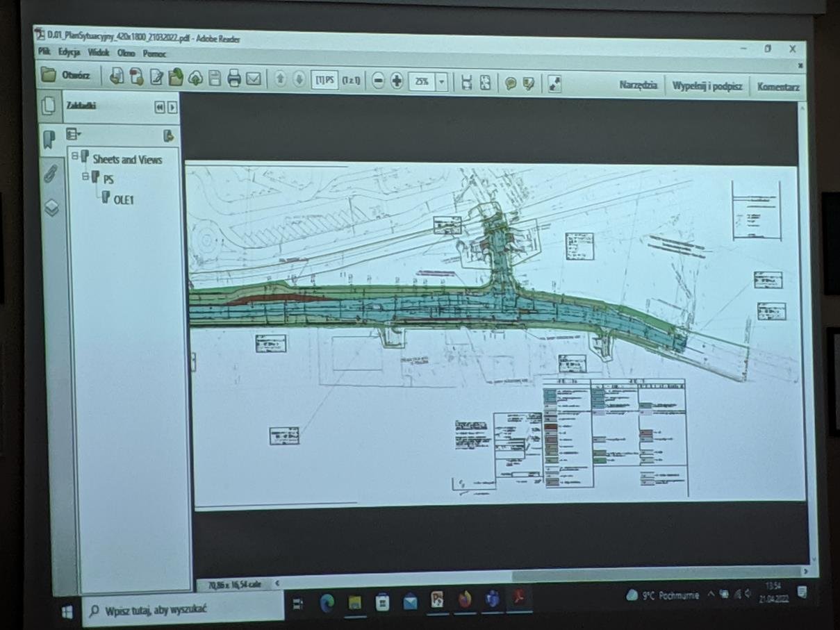
Task: Show layers panel icon
Action: 51,207
